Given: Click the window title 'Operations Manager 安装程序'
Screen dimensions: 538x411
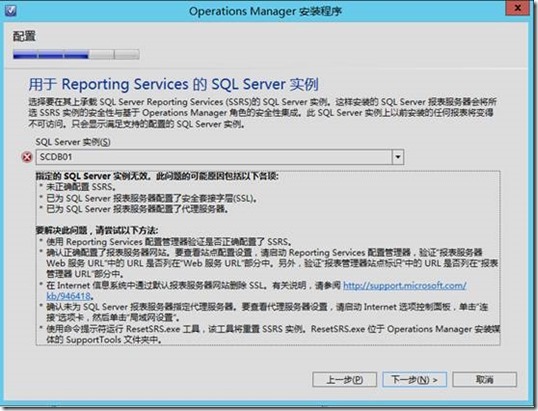Looking at the screenshot, I should tap(265, 11).
